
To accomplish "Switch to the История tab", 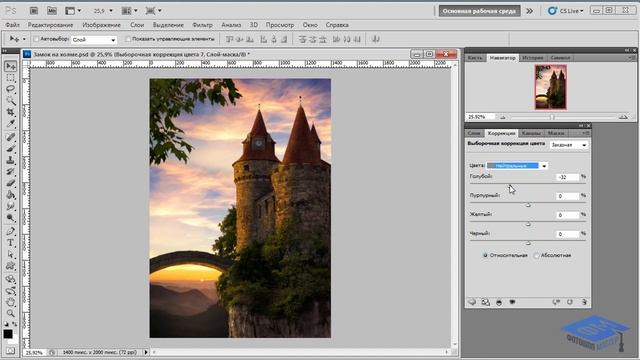I will click(x=533, y=58).
